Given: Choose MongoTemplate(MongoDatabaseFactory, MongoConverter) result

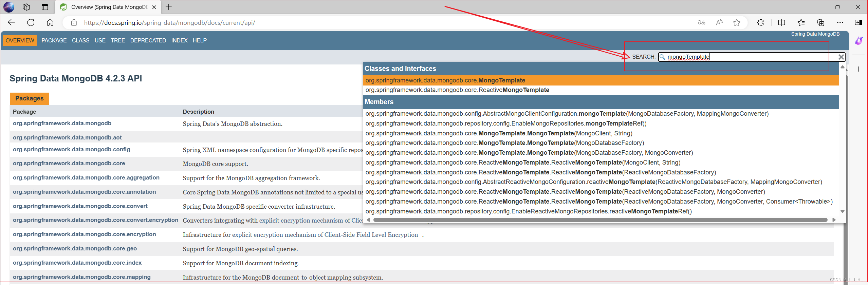Looking at the screenshot, I should [601, 153].
